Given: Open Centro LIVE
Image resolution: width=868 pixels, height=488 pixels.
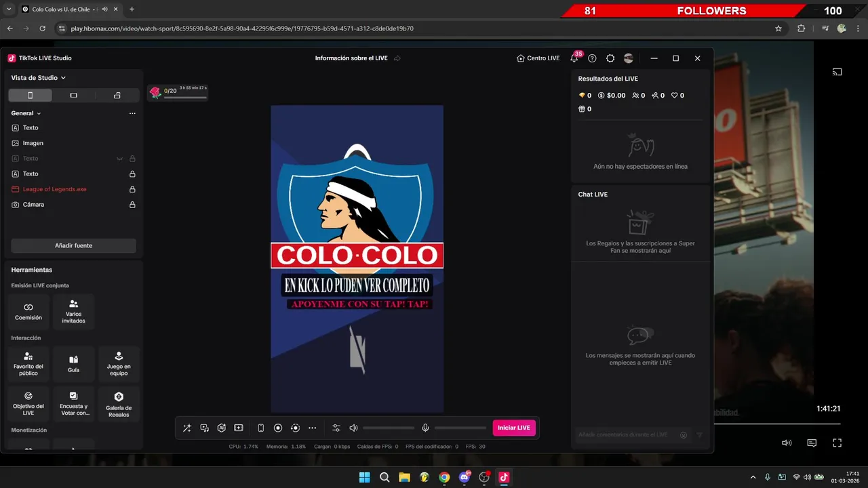Looking at the screenshot, I should 538,58.
